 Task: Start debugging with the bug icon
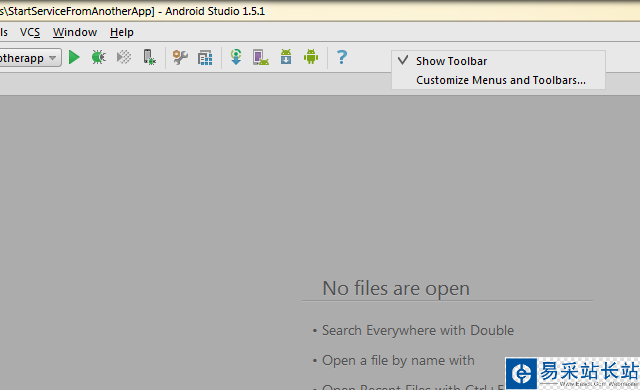coord(98,57)
